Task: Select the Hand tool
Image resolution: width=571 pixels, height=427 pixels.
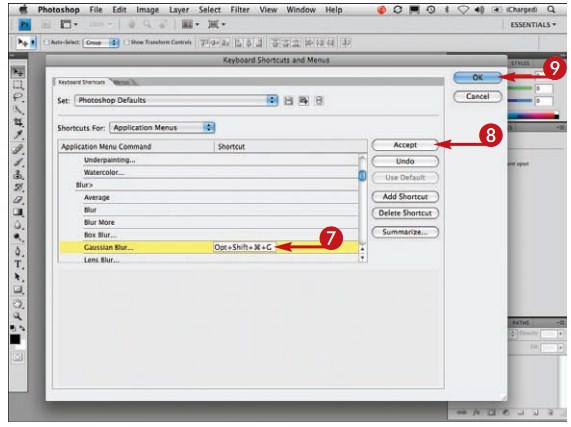Action: (17, 304)
